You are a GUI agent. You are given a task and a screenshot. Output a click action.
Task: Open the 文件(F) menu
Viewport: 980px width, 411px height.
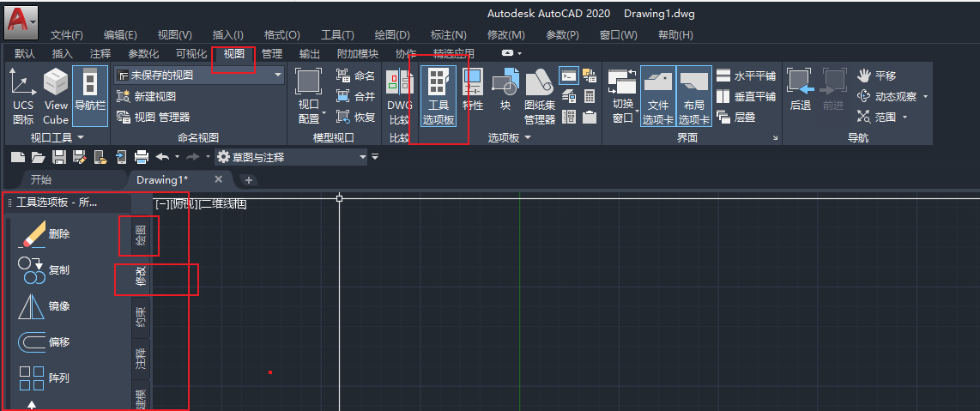(67, 35)
